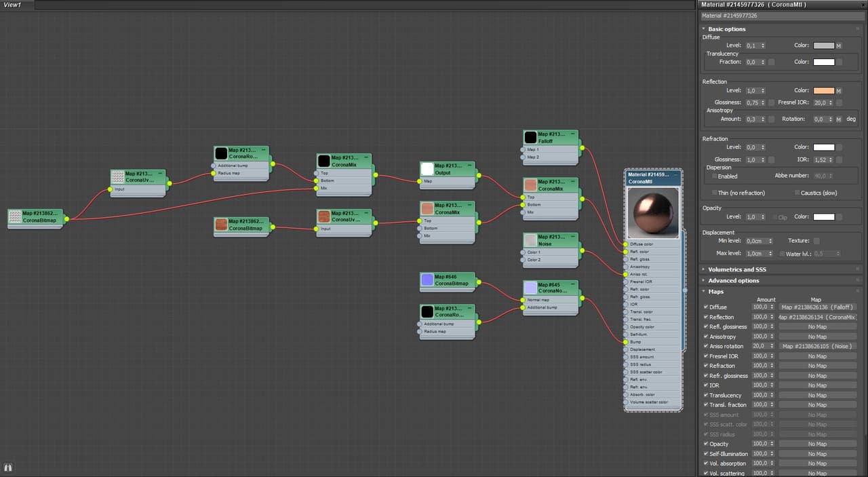Click the Fresnel IOR map slot square
This screenshot has width=868, height=477.
(x=839, y=103)
